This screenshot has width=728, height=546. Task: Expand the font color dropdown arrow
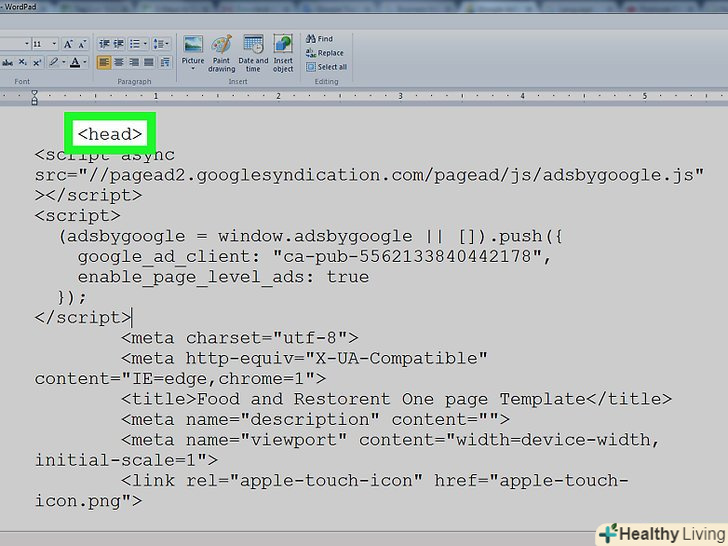pyautogui.click(x=84, y=62)
